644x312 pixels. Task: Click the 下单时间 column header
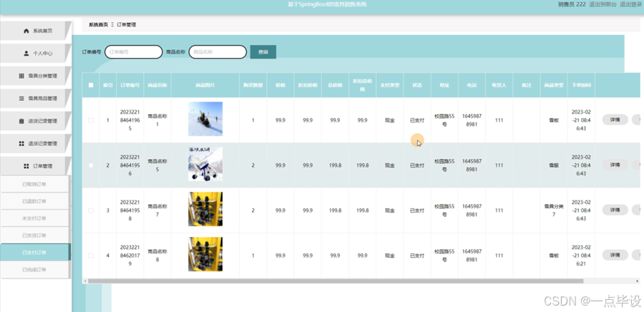point(581,85)
